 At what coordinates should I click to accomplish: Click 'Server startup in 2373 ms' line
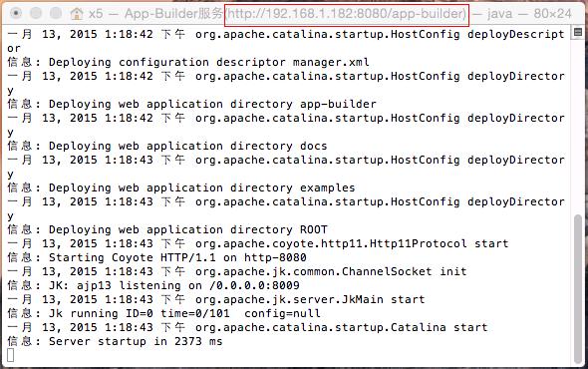115,341
